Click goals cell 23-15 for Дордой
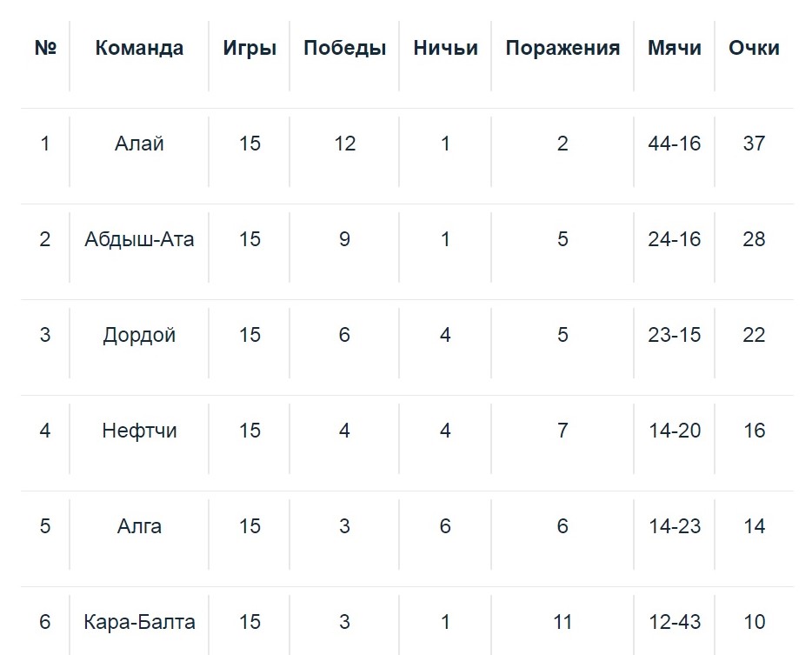812x655 pixels. pyautogui.click(x=674, y=335)
